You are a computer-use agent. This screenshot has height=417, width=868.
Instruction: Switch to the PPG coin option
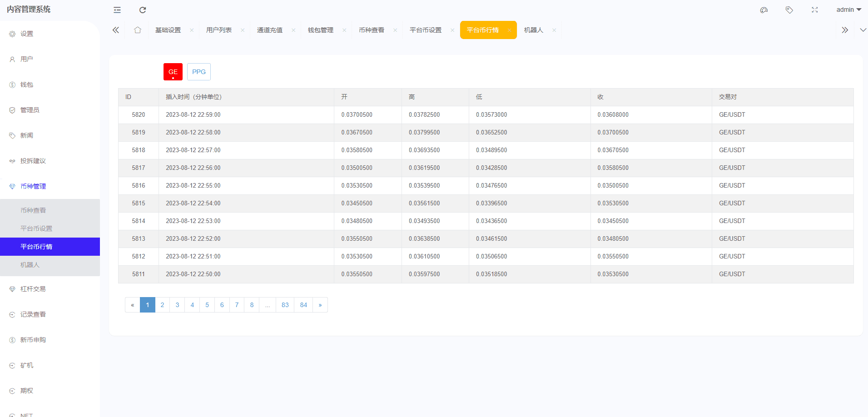tap(199, 72)
